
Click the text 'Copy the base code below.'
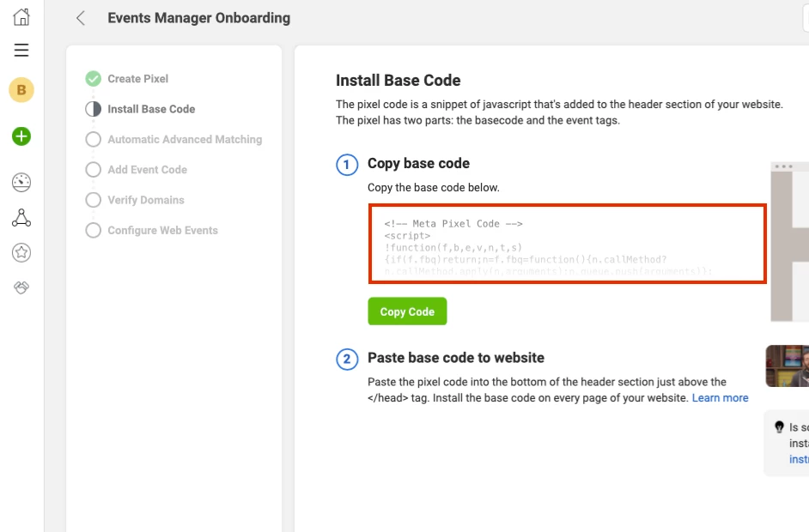tap(434, 188)
